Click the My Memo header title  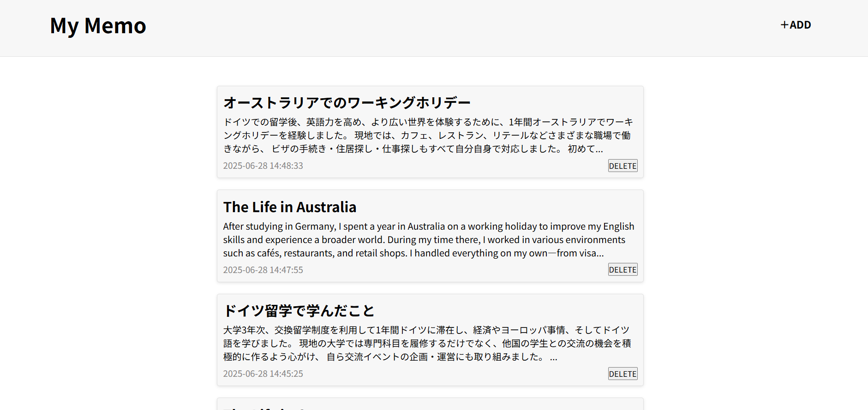pyautogui.click(x=98, y=26)
